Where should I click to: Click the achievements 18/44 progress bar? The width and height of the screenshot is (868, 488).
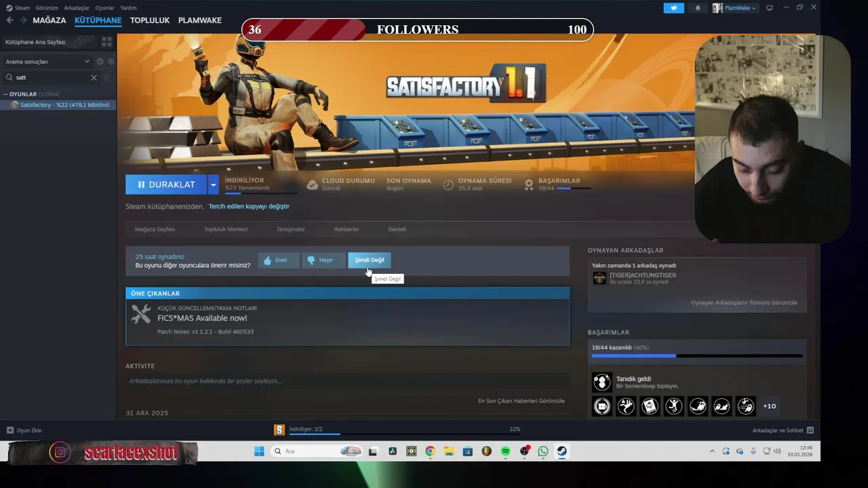[696, 356]
